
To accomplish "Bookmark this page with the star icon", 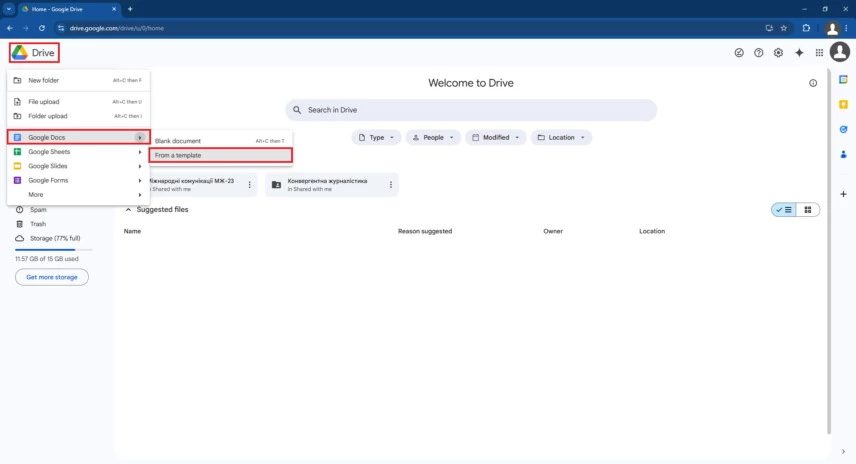I will [x=783, y=28].
